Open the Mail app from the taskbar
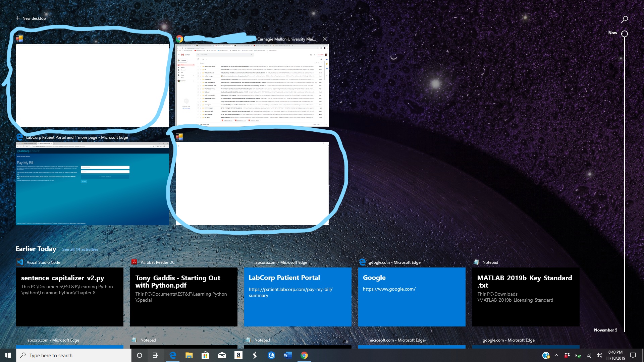Viewport: 644px width, 362px height. click(x=222, y=355)
